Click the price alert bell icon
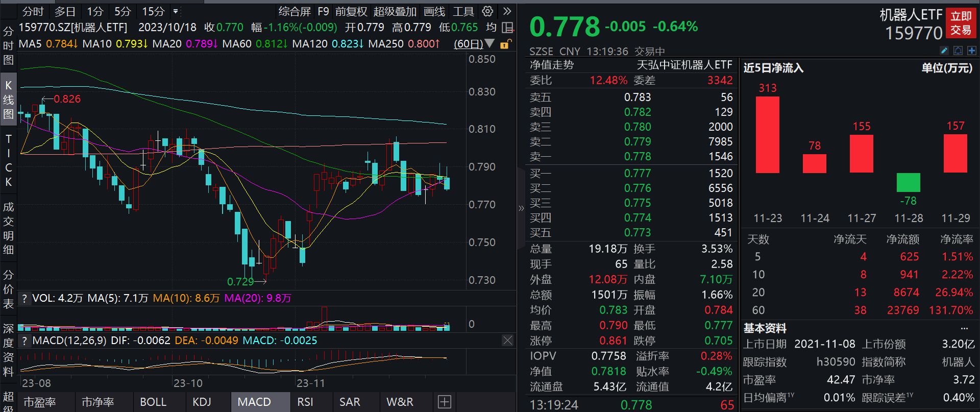The image size is (980, 412). point(958,51)
